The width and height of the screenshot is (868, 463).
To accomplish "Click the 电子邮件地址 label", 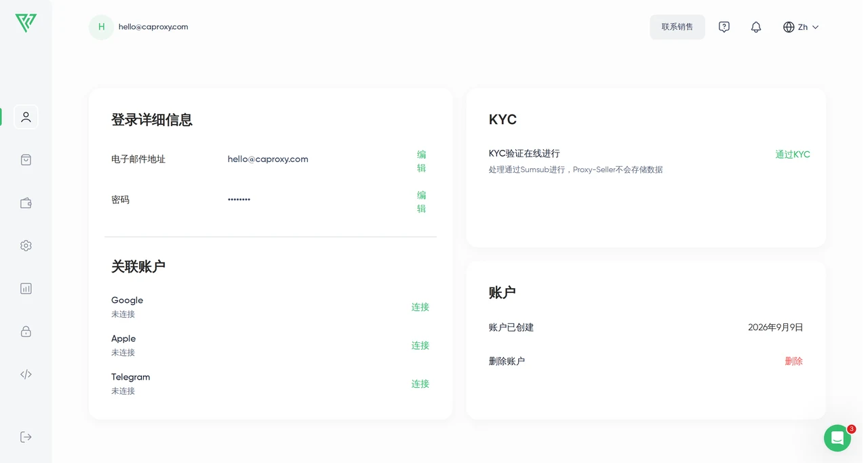I will pyautogui.click(x=138, y=159).
